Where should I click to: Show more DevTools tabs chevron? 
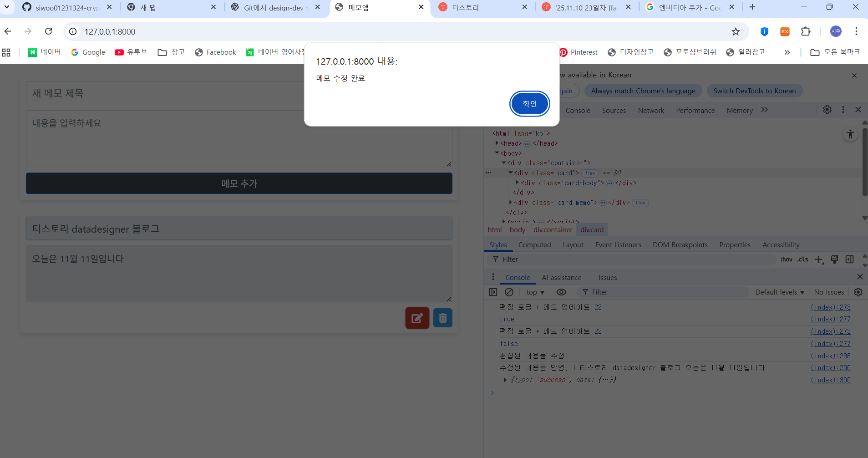(x=764, y=110)
